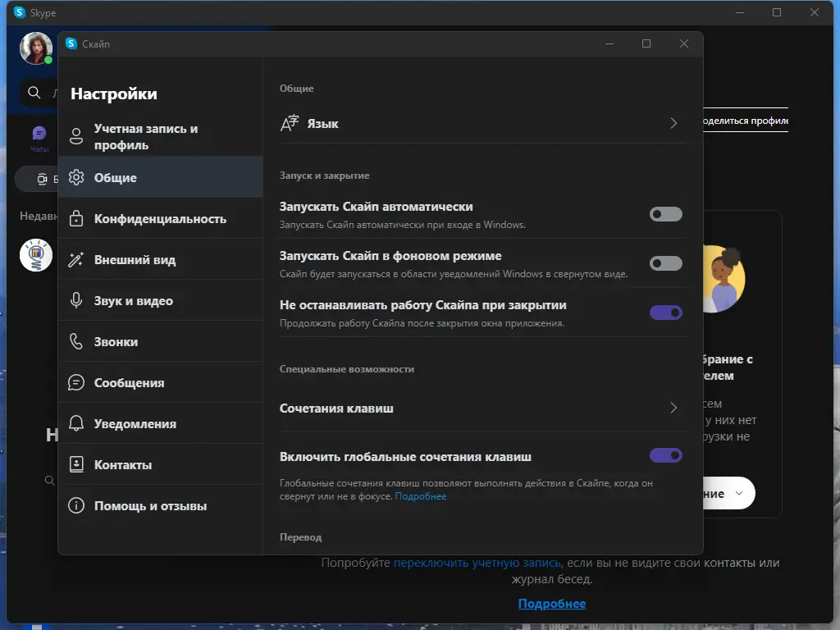Select the Общие settings section
Screen dimensions: 840x630
(x=160, y=177)
